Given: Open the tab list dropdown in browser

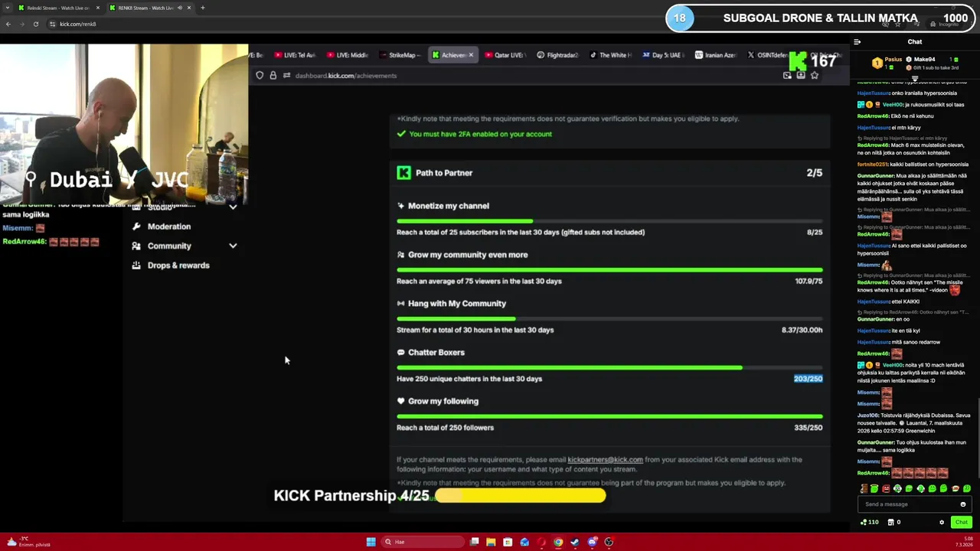Looking at the screenshot, I should pos(8,8).
